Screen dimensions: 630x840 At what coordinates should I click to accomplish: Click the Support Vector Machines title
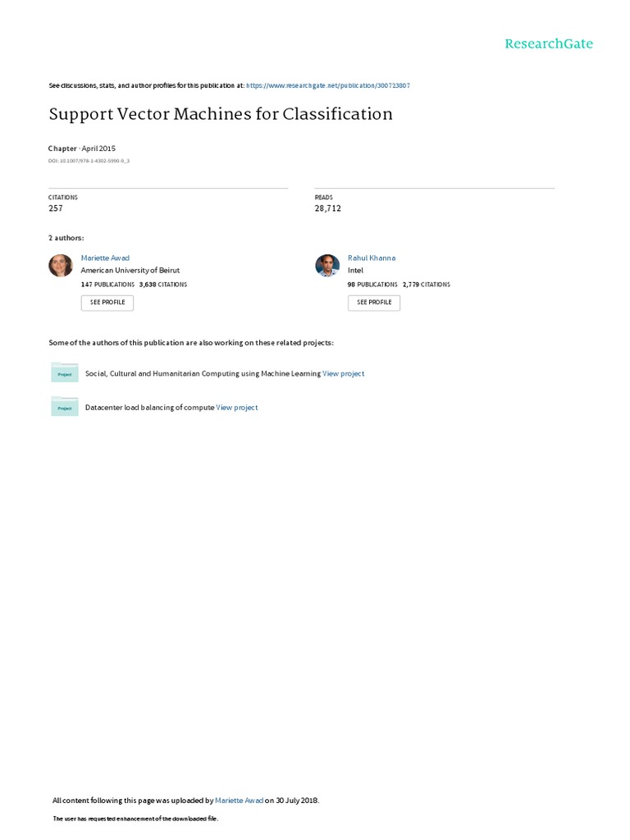point(221,114)
